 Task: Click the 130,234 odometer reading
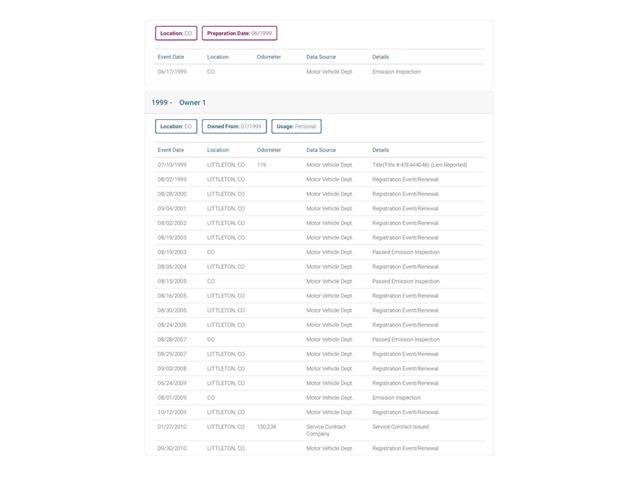[267, 427]
